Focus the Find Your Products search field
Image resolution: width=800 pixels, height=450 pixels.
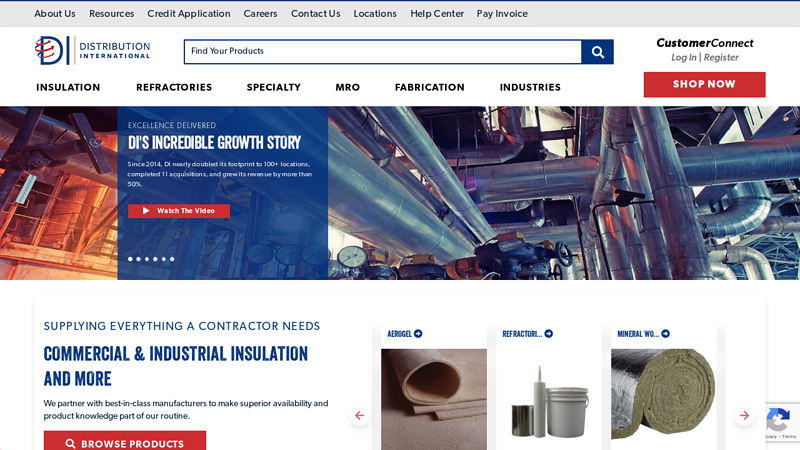click(383, 52)
